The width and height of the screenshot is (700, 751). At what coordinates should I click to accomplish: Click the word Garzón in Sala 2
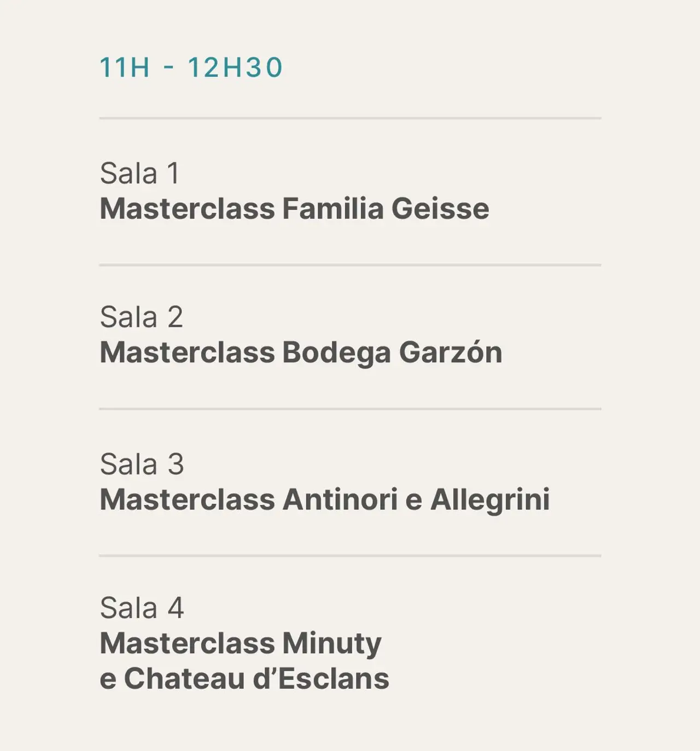point(451,353)
